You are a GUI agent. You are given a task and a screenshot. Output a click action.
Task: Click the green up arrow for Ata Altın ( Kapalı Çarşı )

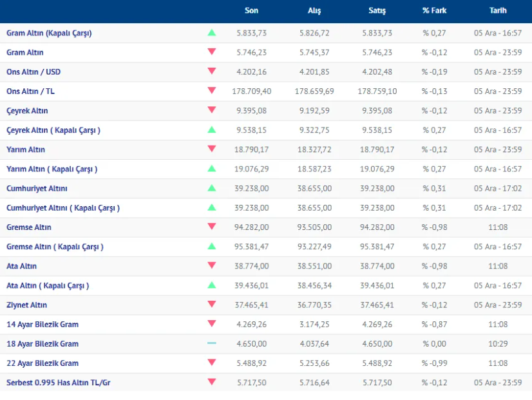tap(211, 285)
